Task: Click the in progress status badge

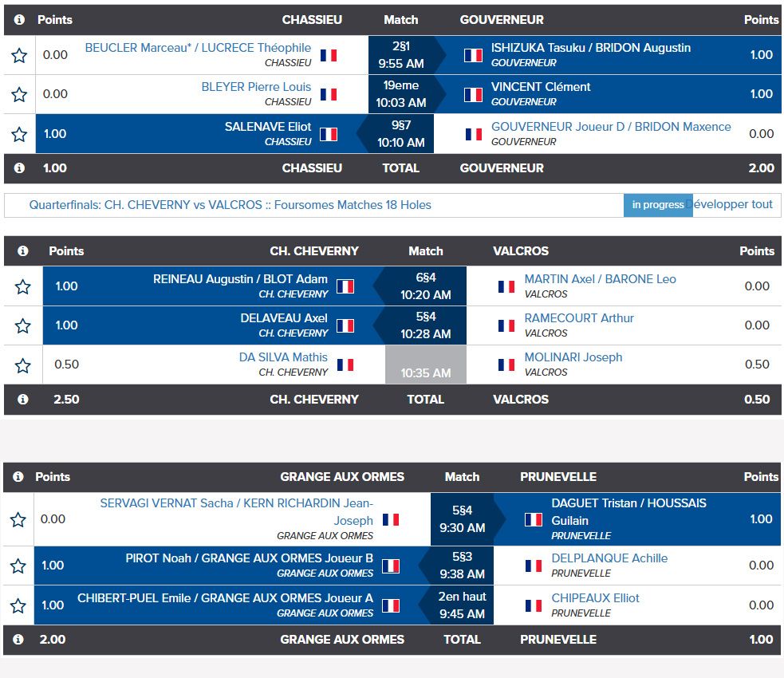Action: 657,205
